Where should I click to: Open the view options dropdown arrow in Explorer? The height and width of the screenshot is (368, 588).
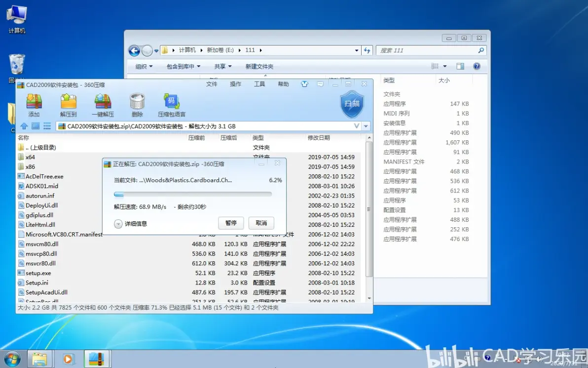click(x=445, y=66)
